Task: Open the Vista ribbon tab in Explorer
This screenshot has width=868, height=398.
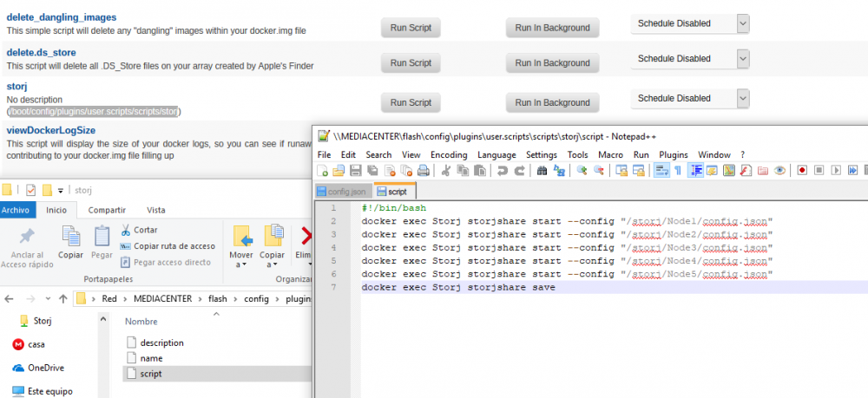Action: (x=156, y=210)
